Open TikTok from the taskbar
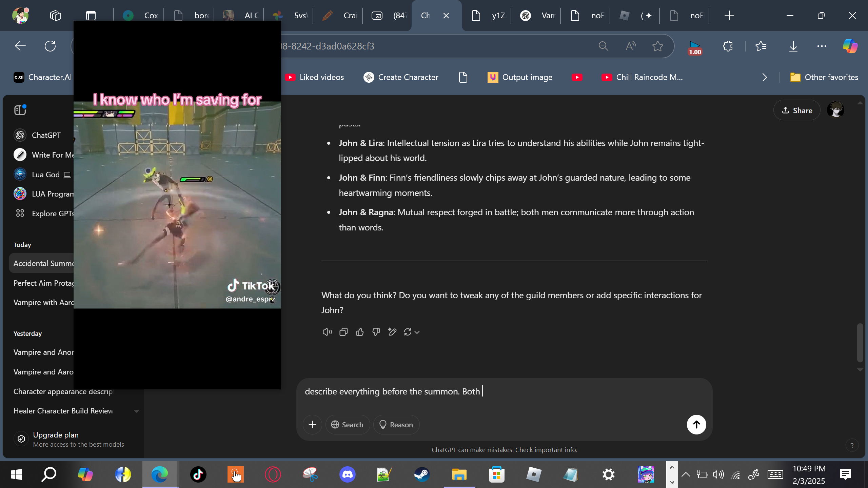 (198, 474)
